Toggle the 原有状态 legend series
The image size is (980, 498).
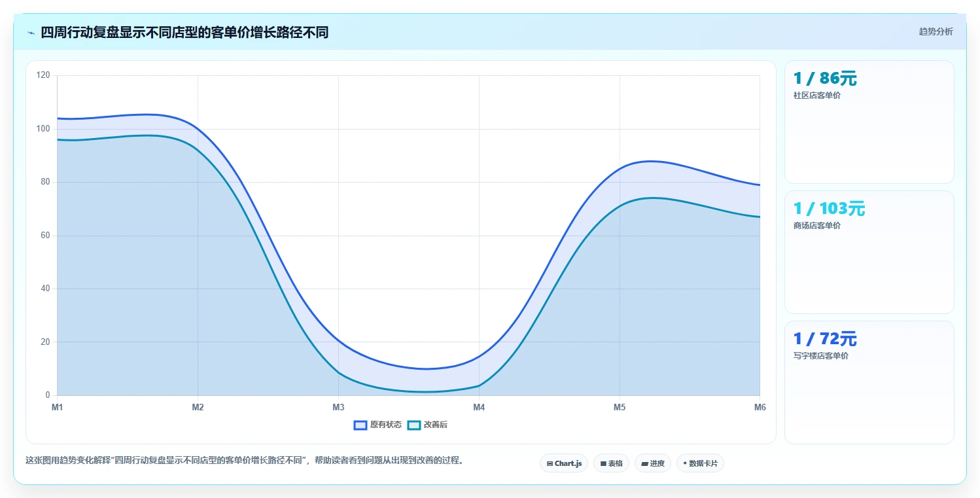click(x=378, y=425)
